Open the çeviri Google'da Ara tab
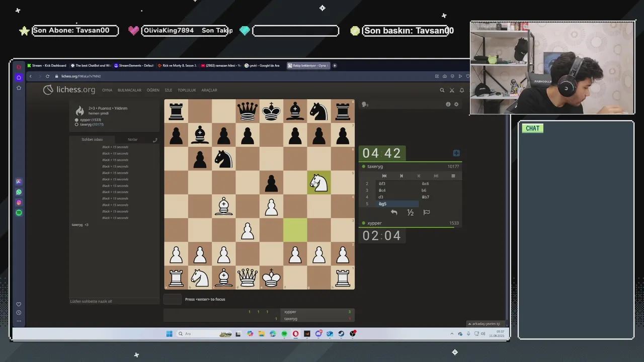This screenshot has height=362, width=644. [264, 65]
